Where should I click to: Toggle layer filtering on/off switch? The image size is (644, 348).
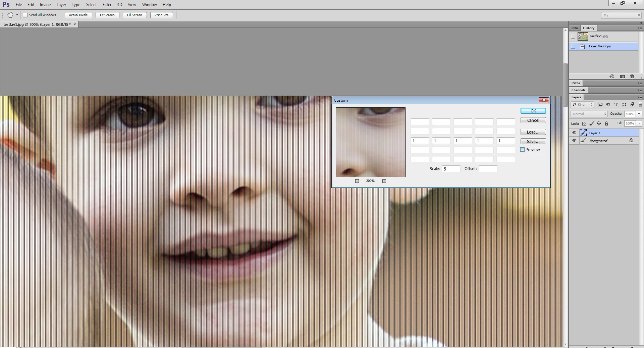(x=640, y=105)
